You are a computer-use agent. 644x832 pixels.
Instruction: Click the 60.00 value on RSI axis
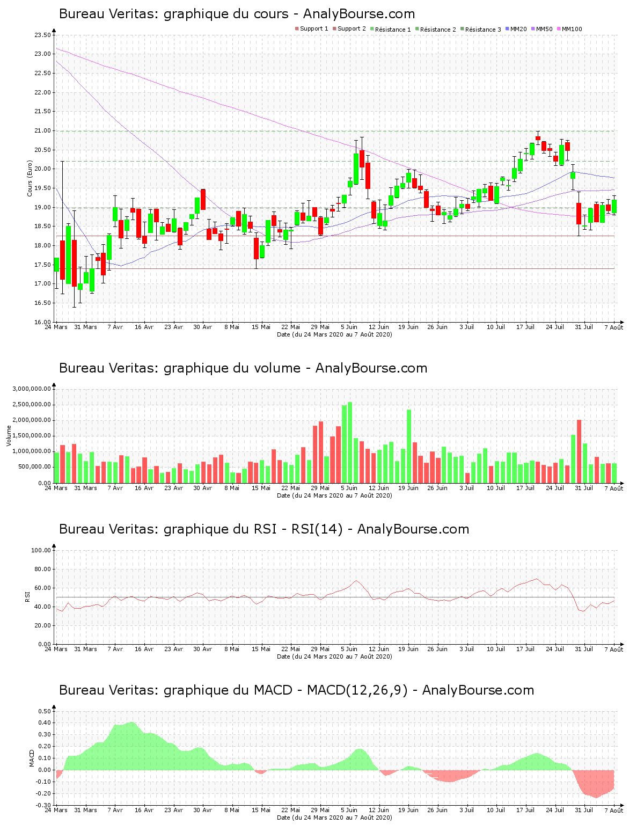tap(42, 588)
